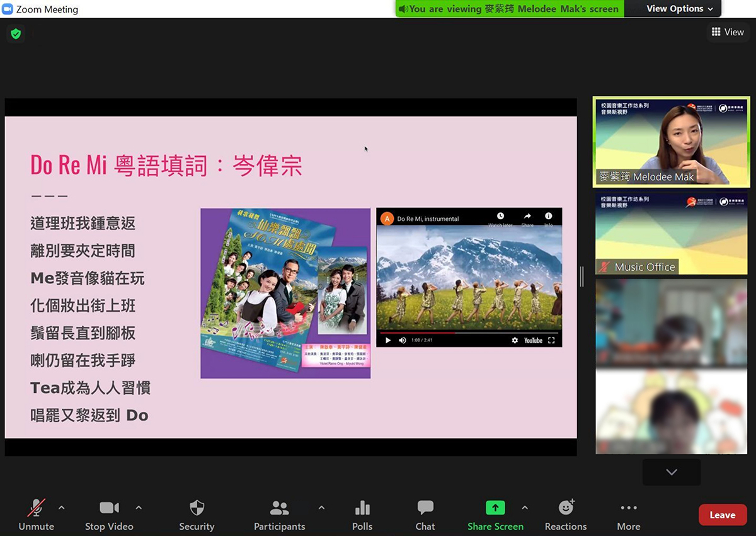Unmute the microphone
Screen dimensions: 756x536
[36, 514]
